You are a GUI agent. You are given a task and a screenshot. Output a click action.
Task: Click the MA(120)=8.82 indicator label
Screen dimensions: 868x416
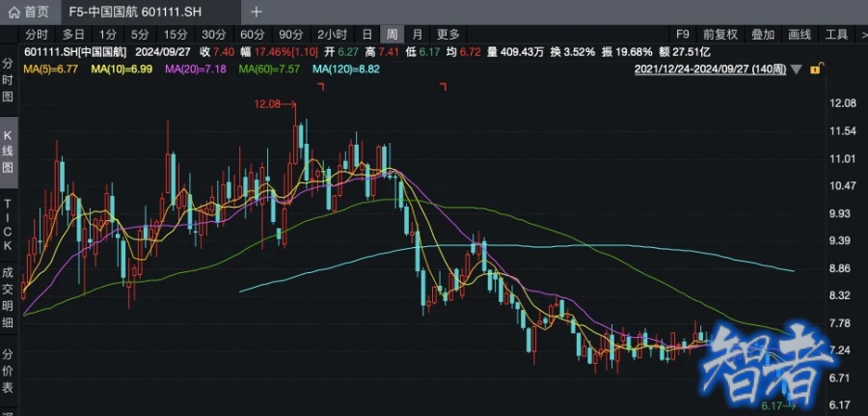click(x=346, y=69)
